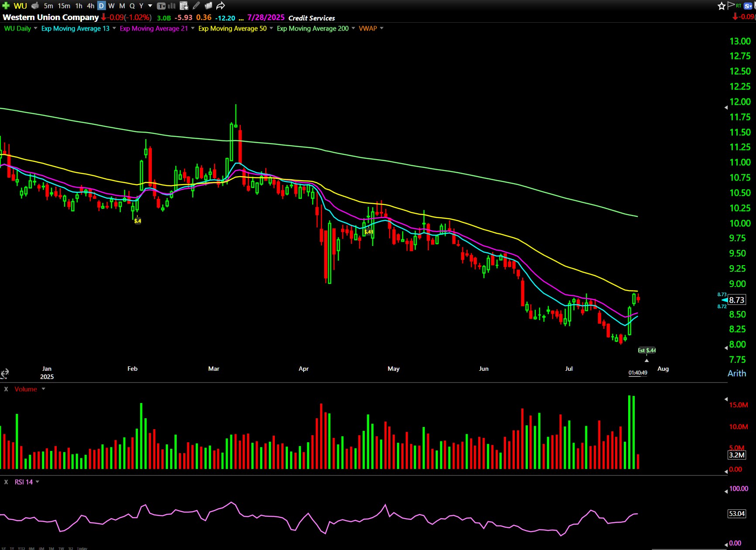This screenshot has height=550, width=756.
Task: Close the Volume pane with X
Action: click(6, 389)
